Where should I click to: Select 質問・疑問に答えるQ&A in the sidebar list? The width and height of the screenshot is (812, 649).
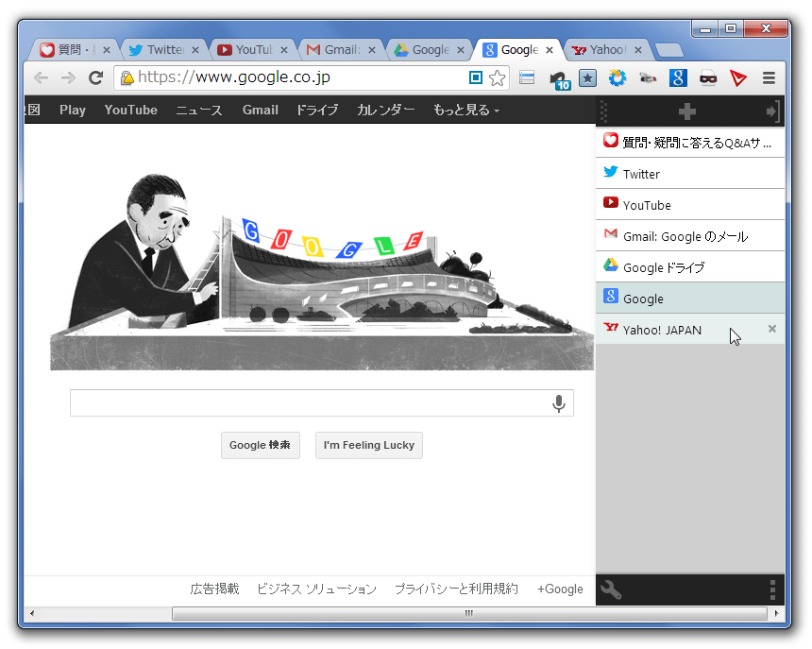pos(690,143)
